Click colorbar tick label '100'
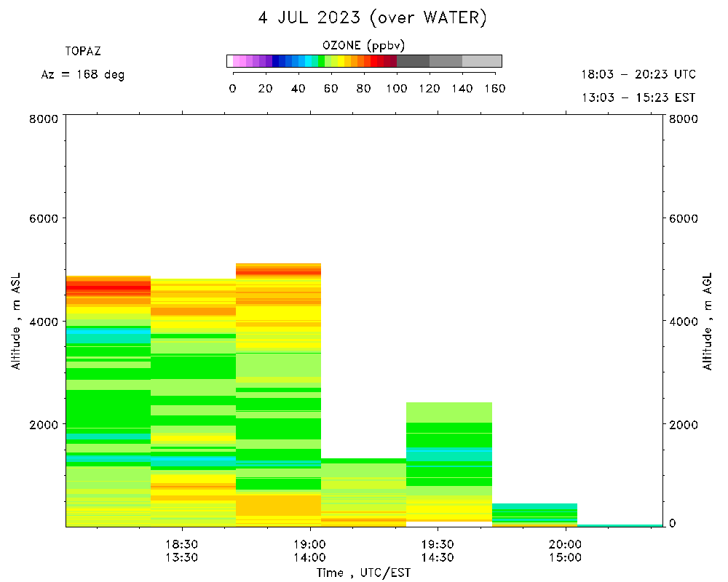Screen dimensions: 728x582 pos(397,89)
